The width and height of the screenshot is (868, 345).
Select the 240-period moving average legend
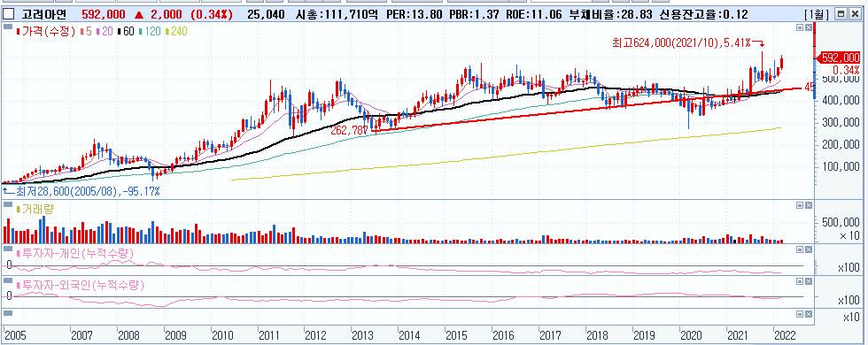tap(176, 32)
